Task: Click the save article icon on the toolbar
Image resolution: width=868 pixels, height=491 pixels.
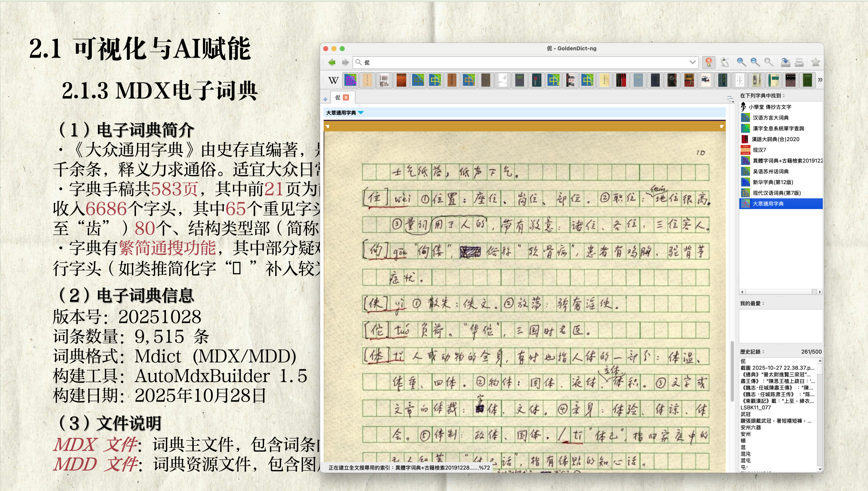Action: (x=785, y=62)
